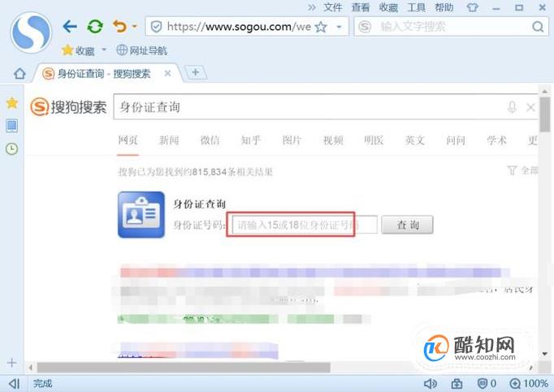554x392 pixels.
Task: Click the 查询 query button
Action: (407, 225)
